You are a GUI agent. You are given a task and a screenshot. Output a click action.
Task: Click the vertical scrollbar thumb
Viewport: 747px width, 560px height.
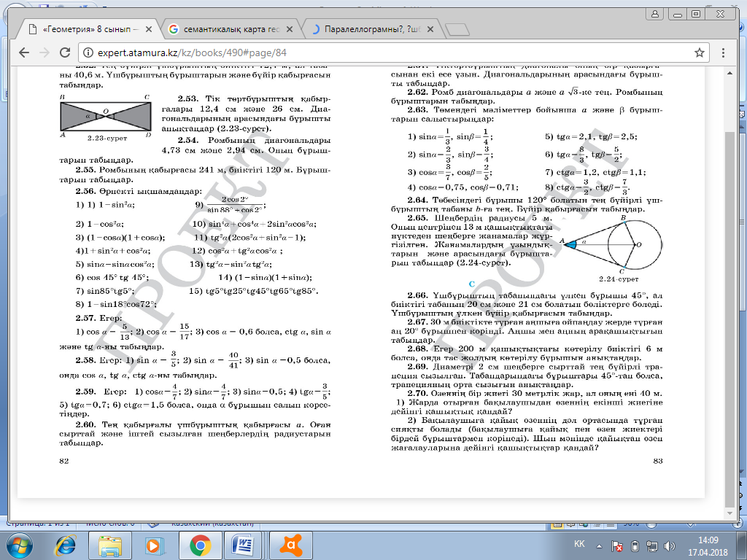(729, 319)
